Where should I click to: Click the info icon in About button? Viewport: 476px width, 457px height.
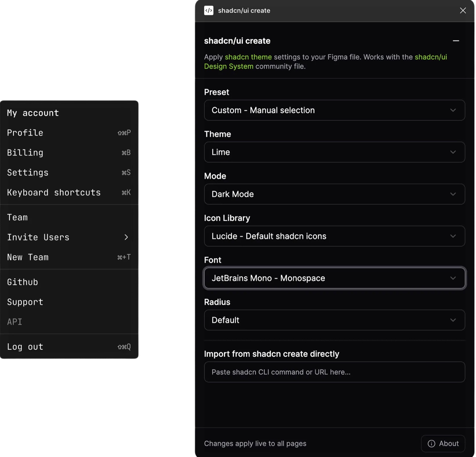click(431, 443)
